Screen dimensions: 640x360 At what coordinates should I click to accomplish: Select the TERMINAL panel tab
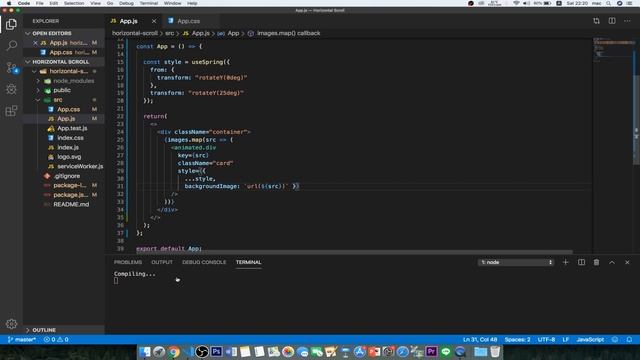(248, 262)
